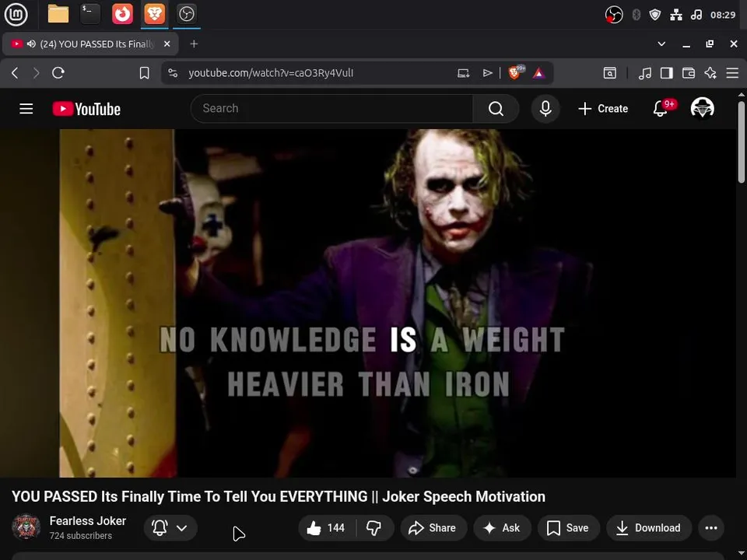Open the shield security tray icon
747x560 pixels.
[655, 15]
